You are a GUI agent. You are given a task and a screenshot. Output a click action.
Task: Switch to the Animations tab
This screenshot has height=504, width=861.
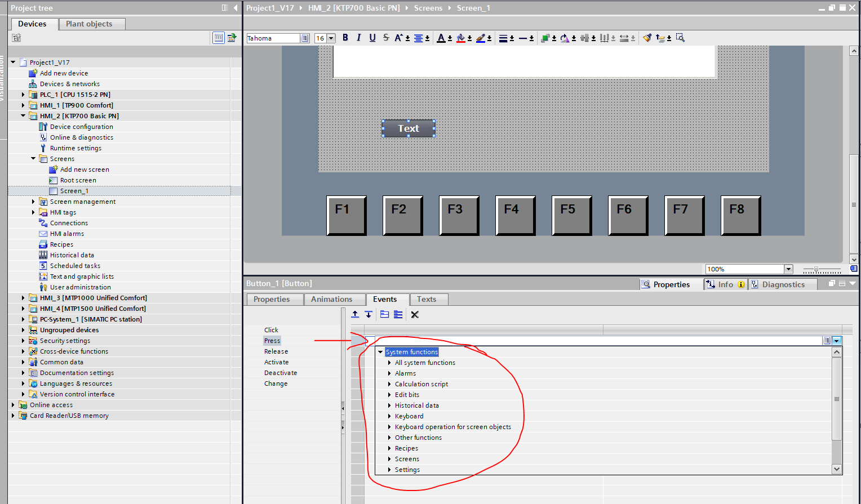(331, 300)
